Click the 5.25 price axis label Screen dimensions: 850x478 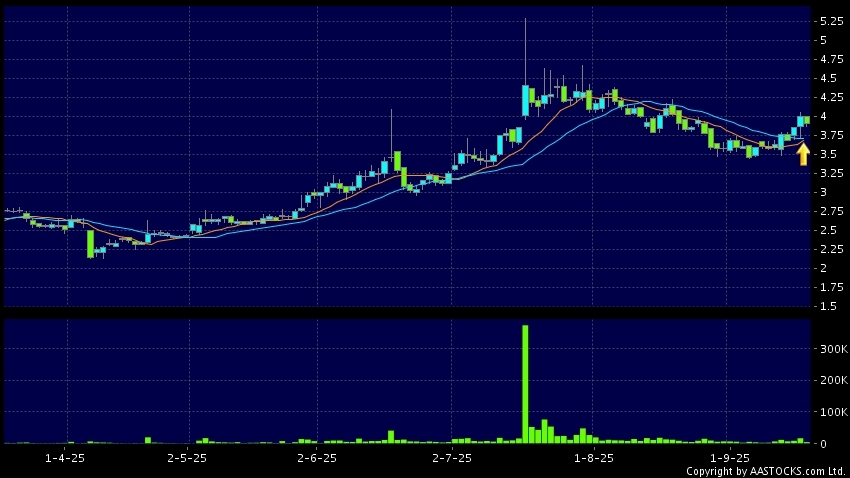[830, 21]
